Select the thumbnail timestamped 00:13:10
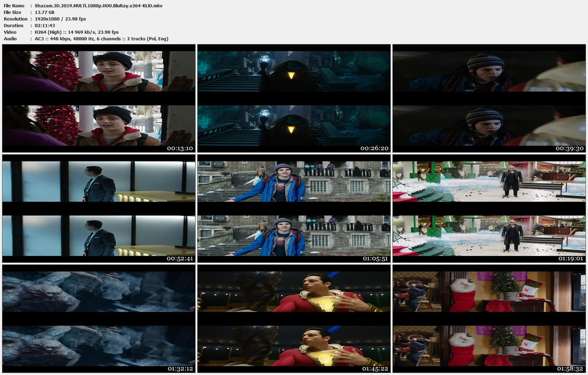Viewport: 588px width, 375px height. pos(99,98)
